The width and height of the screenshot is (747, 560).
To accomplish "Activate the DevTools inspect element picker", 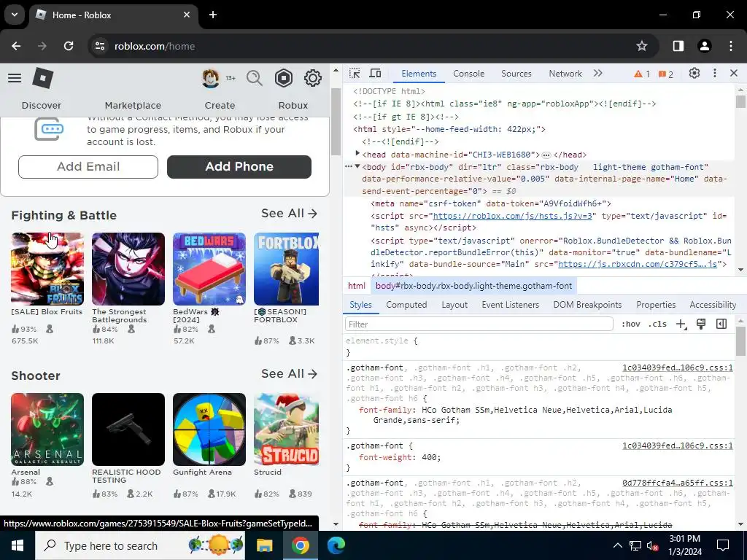I will point(355,74).
